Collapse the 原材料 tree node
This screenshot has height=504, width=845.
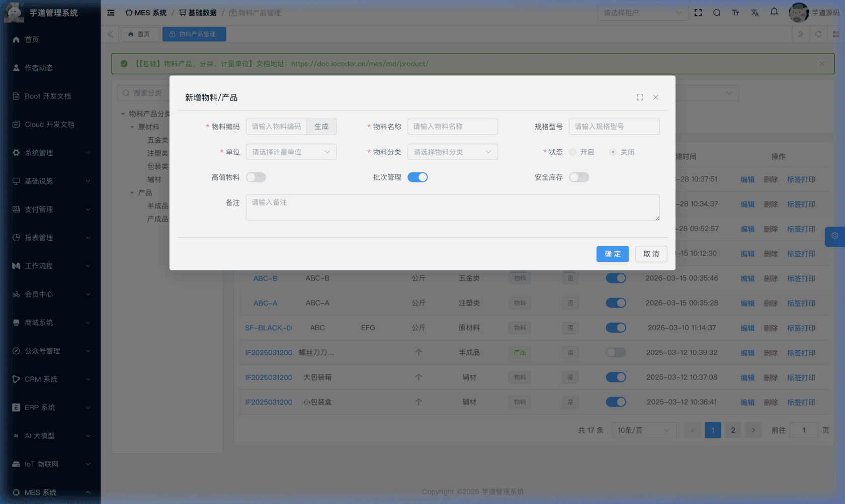coord(132,127)
